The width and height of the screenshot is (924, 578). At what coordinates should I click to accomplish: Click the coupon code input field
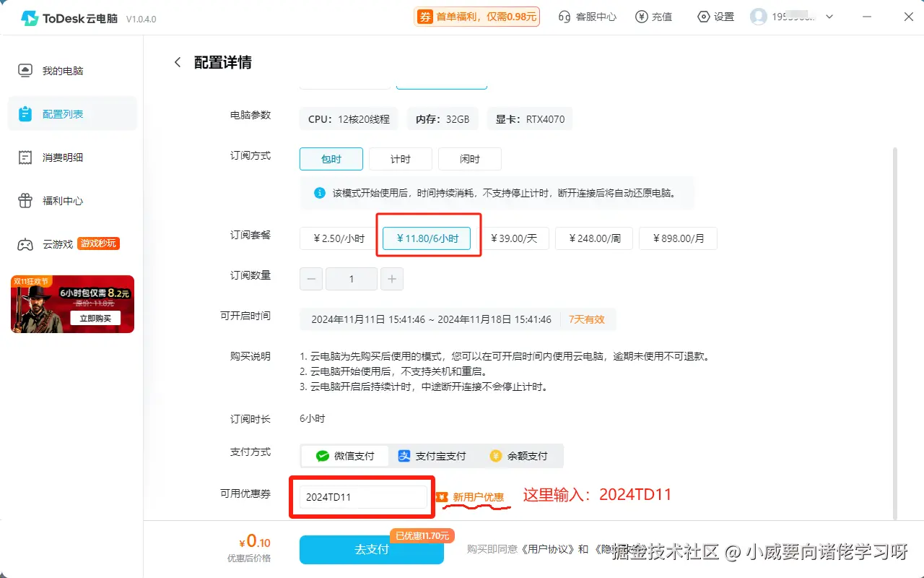[x=361, y=497]
